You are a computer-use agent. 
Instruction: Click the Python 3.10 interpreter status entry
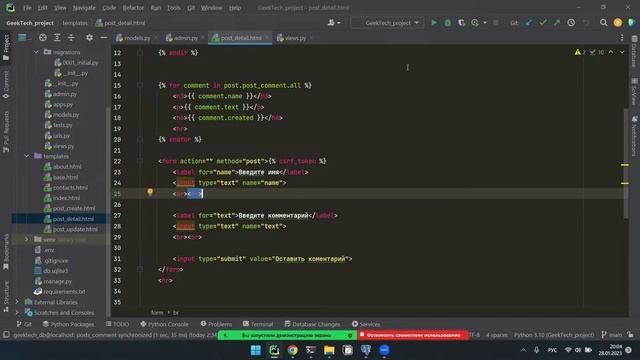click(x=554, y=335)
